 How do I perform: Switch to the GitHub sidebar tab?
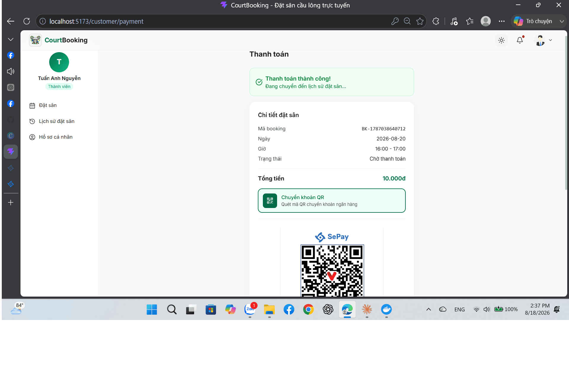(11, 120)
